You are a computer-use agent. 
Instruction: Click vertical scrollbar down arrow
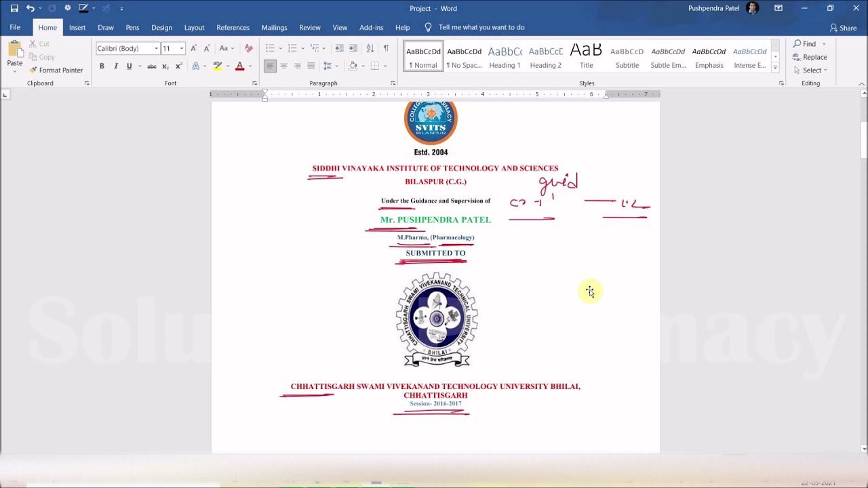pos(863,449)
